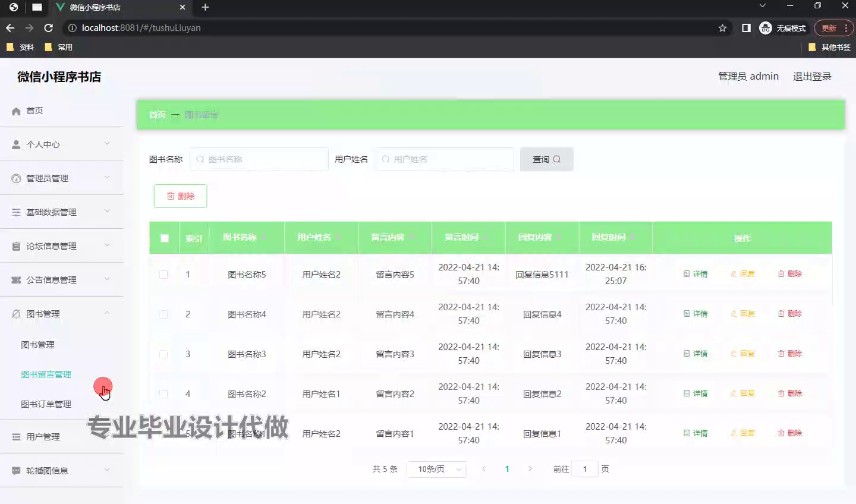Click the incognito 无痕模式 indicator
Viewport: 856px width, 504px height.
click(782, 28)
